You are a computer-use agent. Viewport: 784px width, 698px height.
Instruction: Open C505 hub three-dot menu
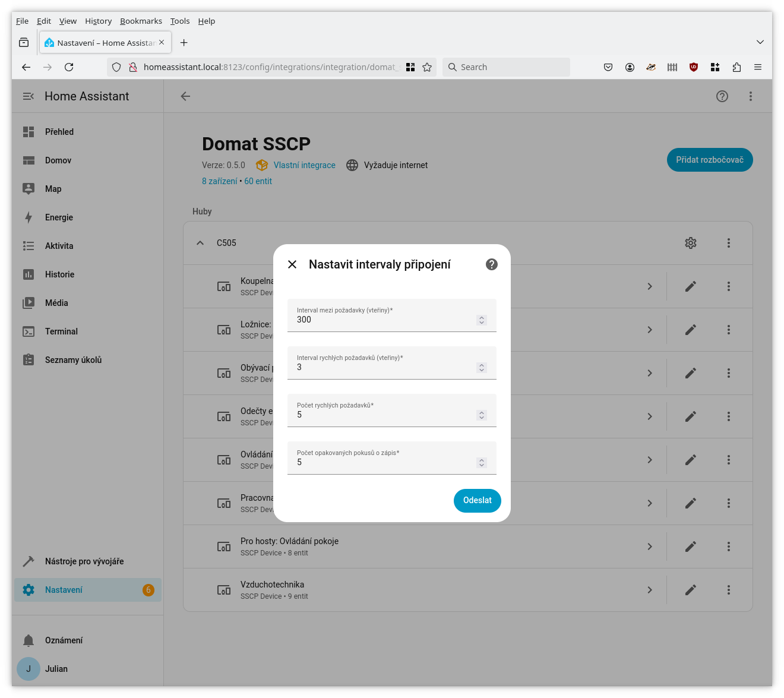click(x=729, y=243)
